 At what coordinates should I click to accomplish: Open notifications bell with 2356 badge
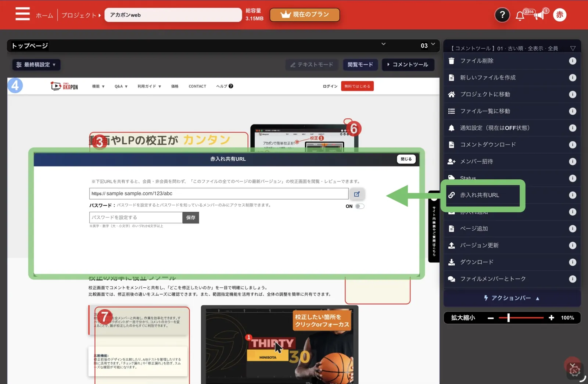[x=520, y=16]
